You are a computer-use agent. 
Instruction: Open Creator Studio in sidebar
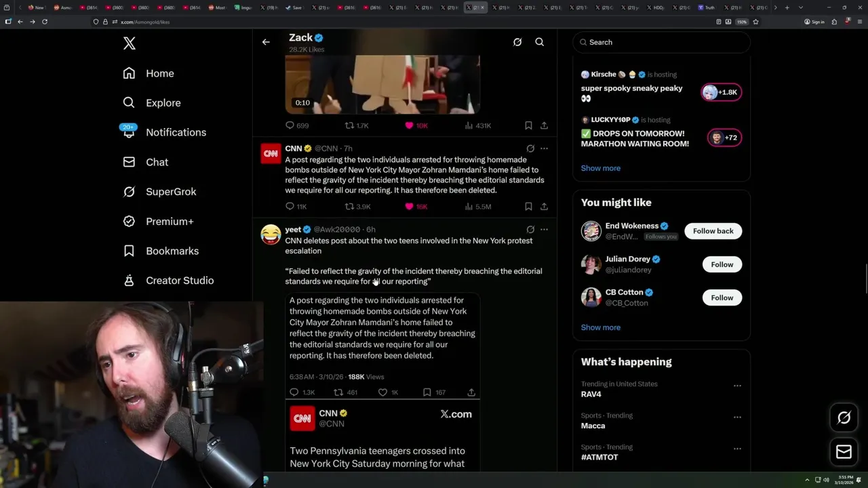pos(168,281)
